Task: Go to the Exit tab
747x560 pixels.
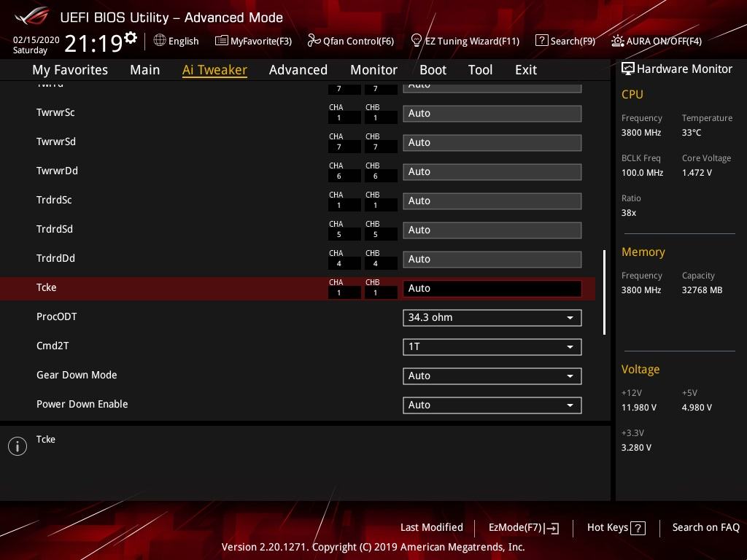Action: [526, 70]
